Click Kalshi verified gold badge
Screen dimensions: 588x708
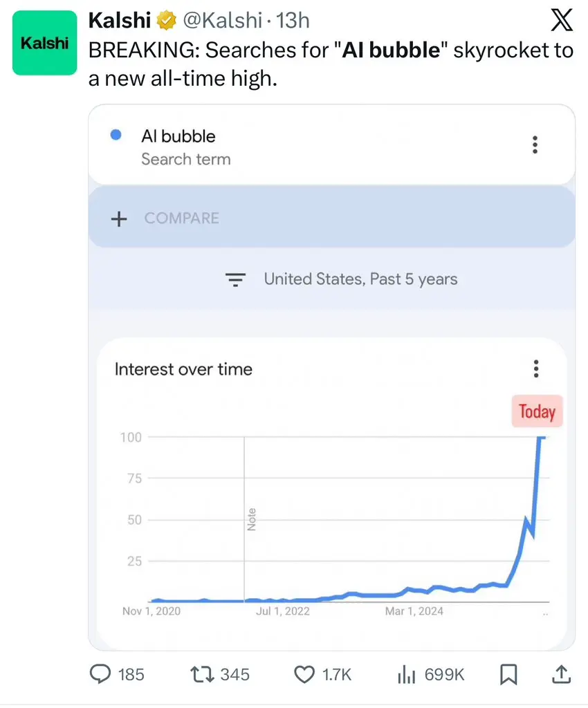(x=166, y=21)
